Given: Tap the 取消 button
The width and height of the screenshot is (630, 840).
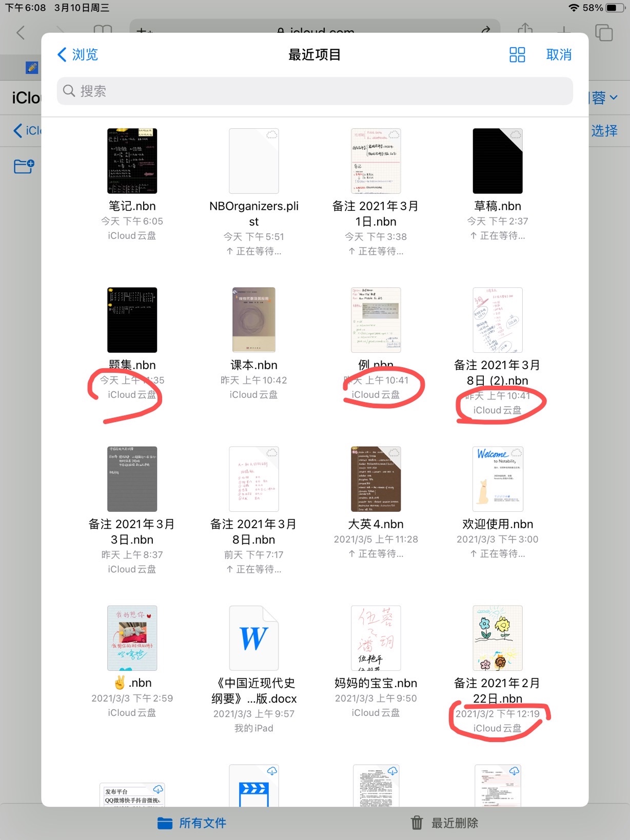Looking at the screenshot, I should click(x=559, y=55).
